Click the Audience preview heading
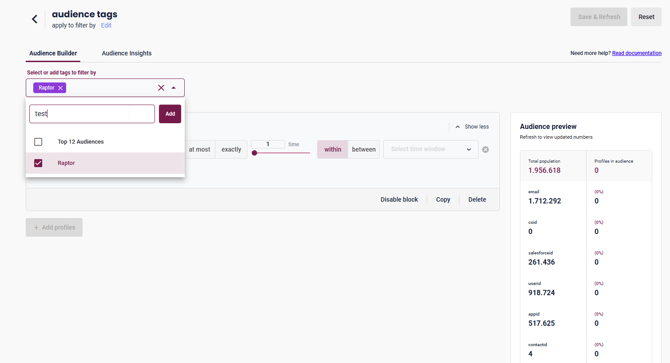The height and width of the screenshot is (363, 670). pyautogui.click(x=548, y=126)
